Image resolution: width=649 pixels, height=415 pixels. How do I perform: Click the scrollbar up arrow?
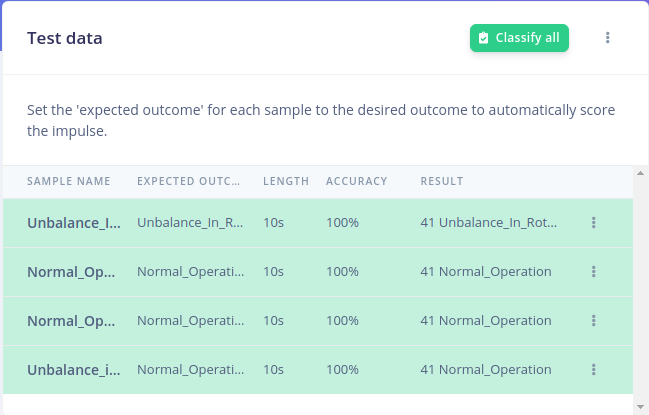tap(640, 173)
